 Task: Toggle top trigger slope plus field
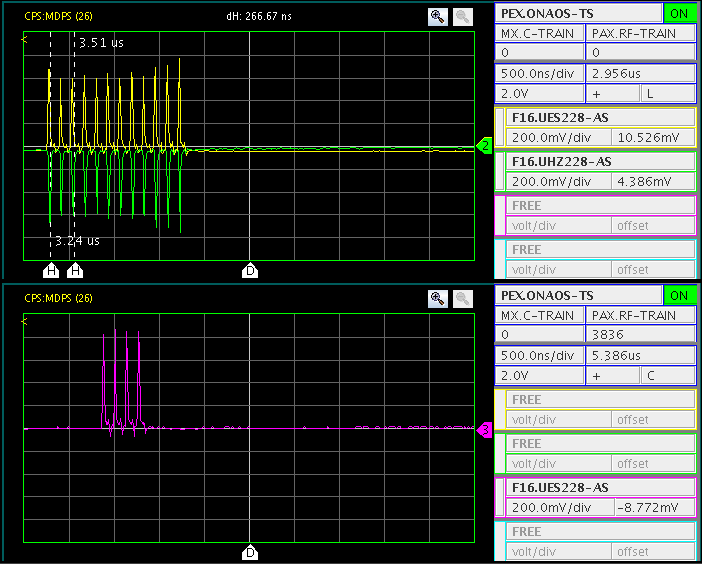613,94
